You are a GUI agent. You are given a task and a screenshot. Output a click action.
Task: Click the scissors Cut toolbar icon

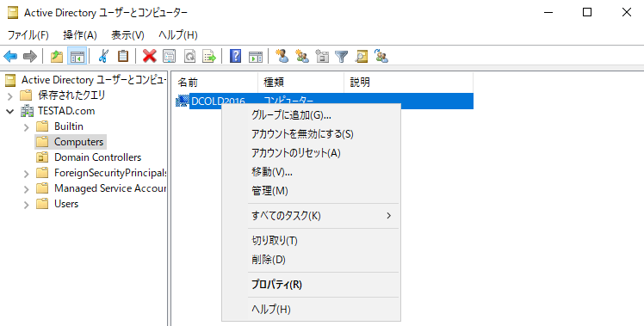103,56
